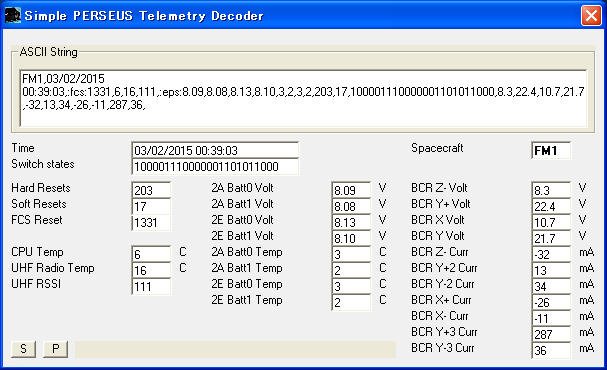Click the '2A Batt0 Volt' label

242,188
